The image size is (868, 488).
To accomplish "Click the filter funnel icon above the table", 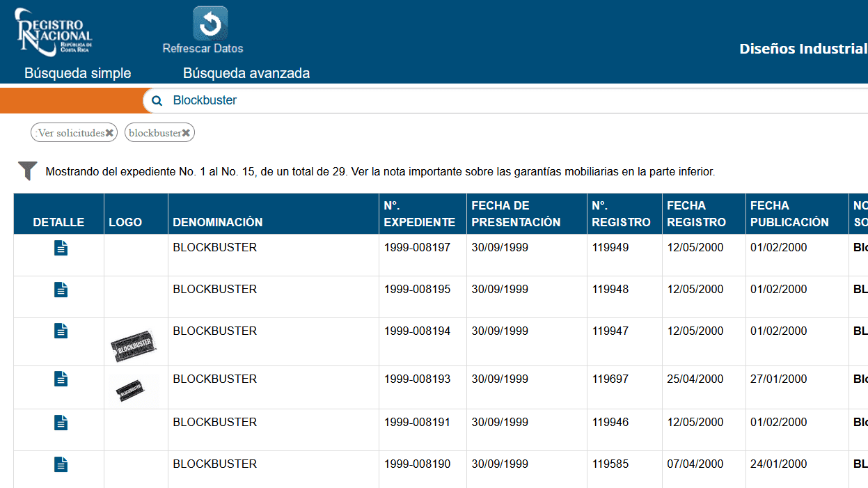I will [26, 170].
